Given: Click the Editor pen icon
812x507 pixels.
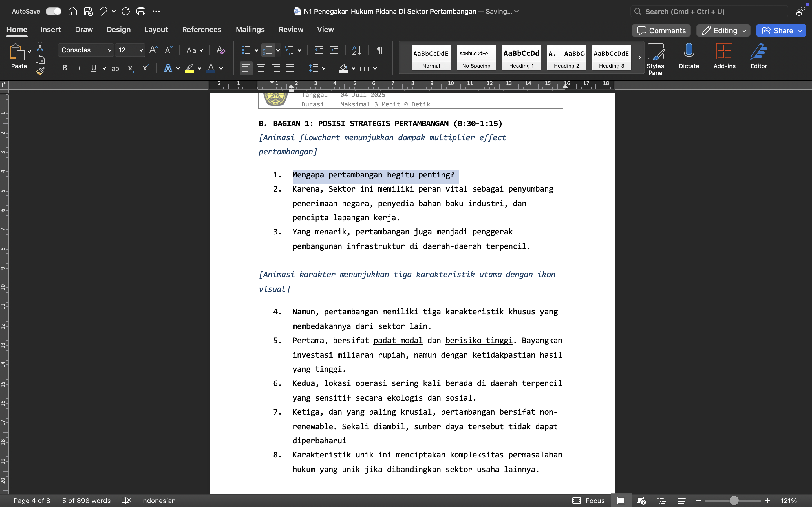Looking at the screenshot, I should (758, 52).
